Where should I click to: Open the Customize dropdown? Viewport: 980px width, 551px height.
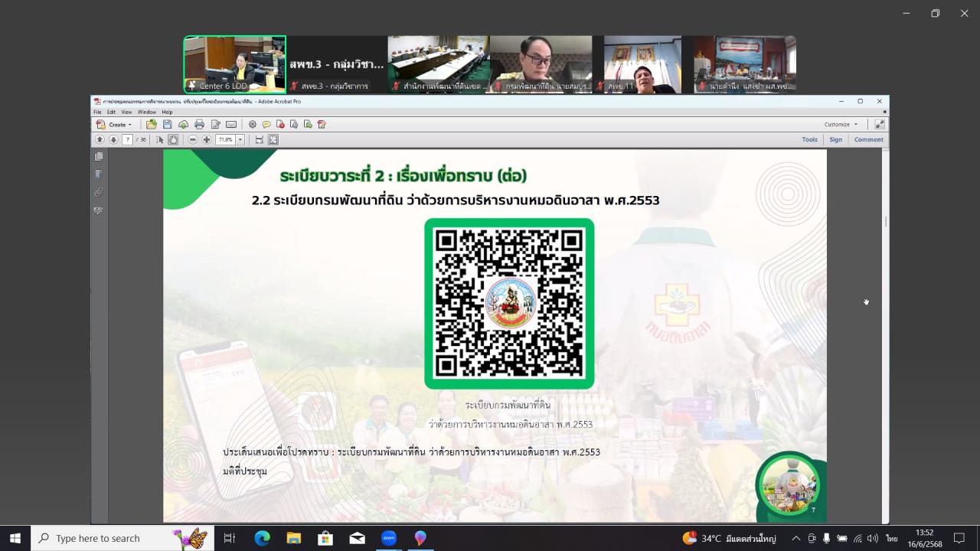[x=839, y=124]
